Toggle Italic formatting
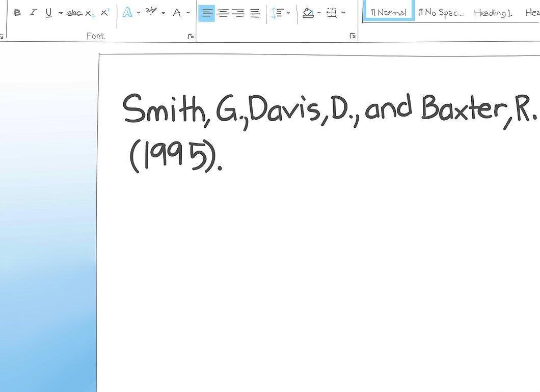 point(34,13)
